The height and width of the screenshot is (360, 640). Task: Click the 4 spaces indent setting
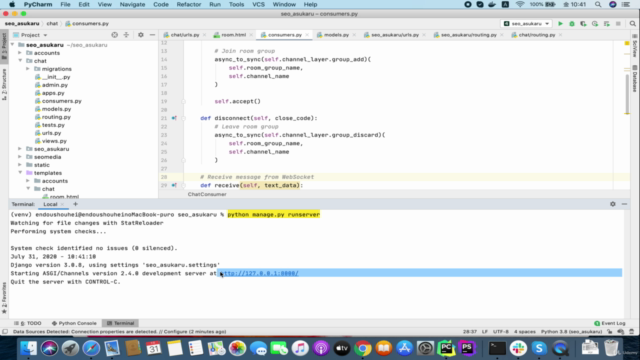click(524, 332)
